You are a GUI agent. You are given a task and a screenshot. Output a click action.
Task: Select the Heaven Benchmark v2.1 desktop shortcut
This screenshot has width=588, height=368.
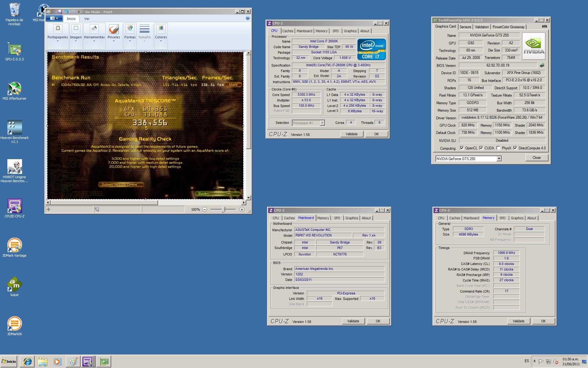(x=14, y=132)
